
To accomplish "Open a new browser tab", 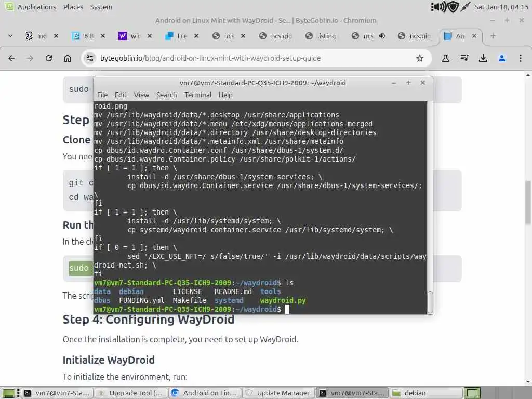I will pos(493,36).
